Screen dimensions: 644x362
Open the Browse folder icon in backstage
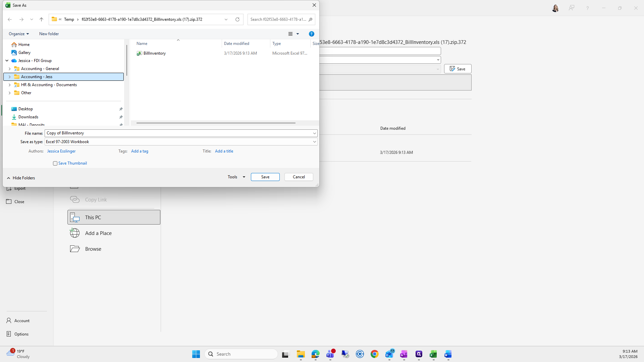[x=75, y=249]
